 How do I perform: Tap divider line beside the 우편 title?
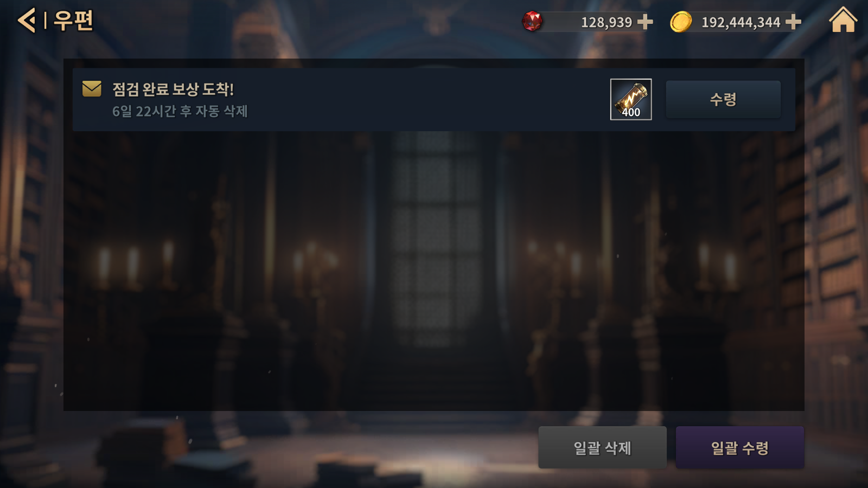45,21
